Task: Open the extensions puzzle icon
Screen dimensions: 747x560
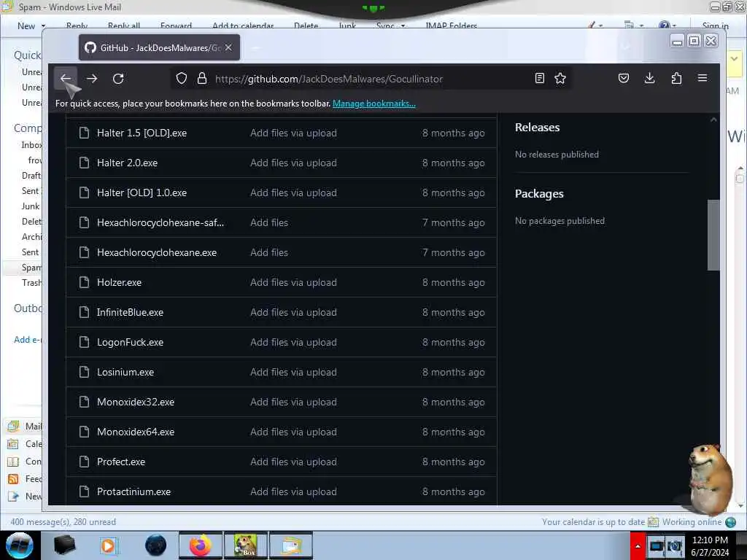Action: (x=676, y=79)
